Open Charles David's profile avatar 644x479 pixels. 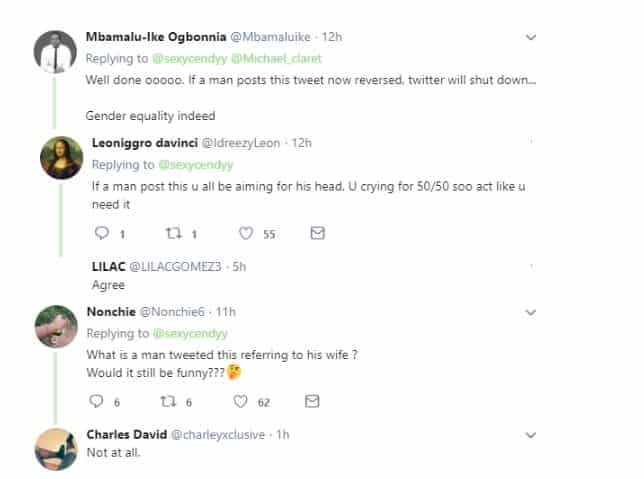click(56, 449)
